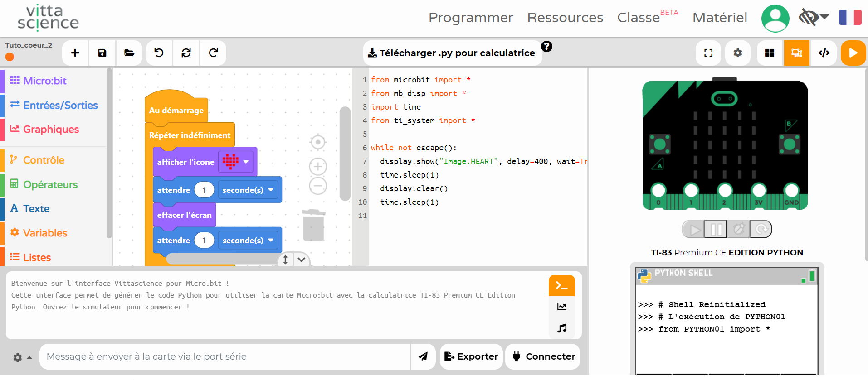The width and height of the screenshot is (868, 380).
Task: Click the workspace trash can
Action: (x=313, y=225)
